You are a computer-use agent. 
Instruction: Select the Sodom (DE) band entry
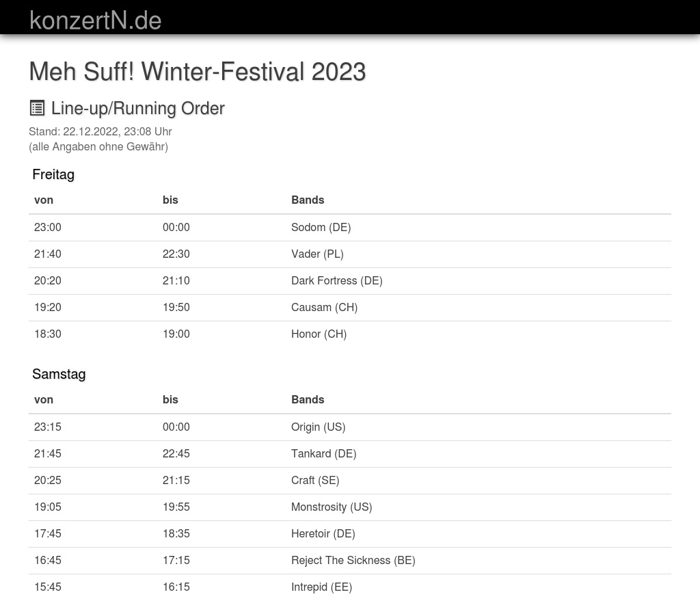pyautogui.click(x=321, y=228)
